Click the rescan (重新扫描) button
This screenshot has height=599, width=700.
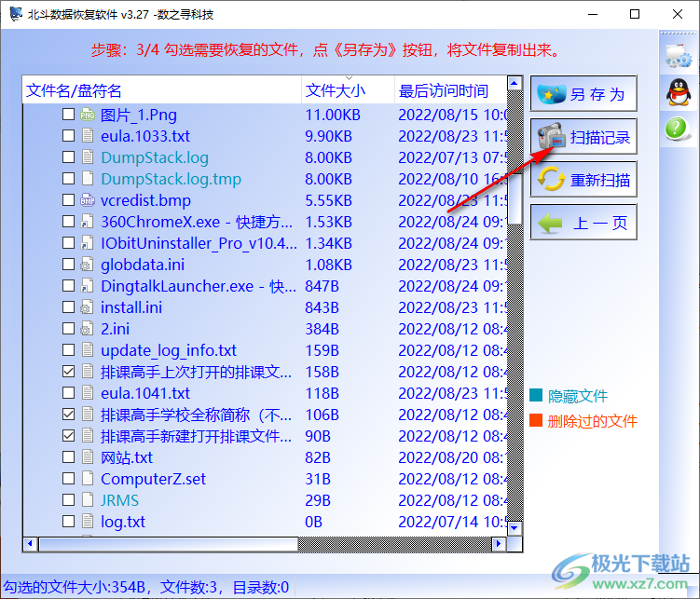click(x=583, y=179)
